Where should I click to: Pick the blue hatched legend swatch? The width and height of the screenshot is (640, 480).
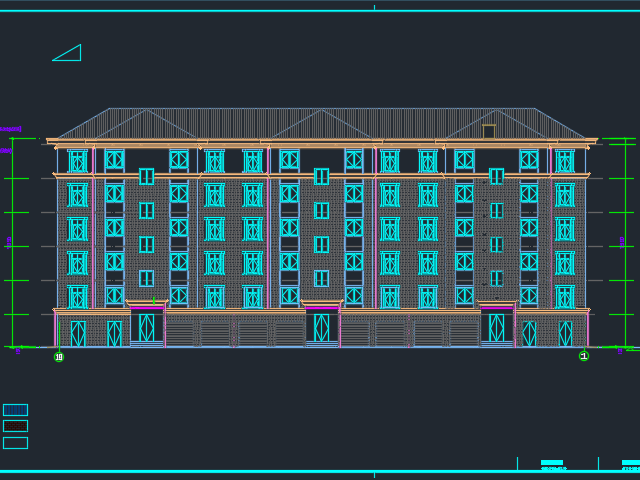15,410
